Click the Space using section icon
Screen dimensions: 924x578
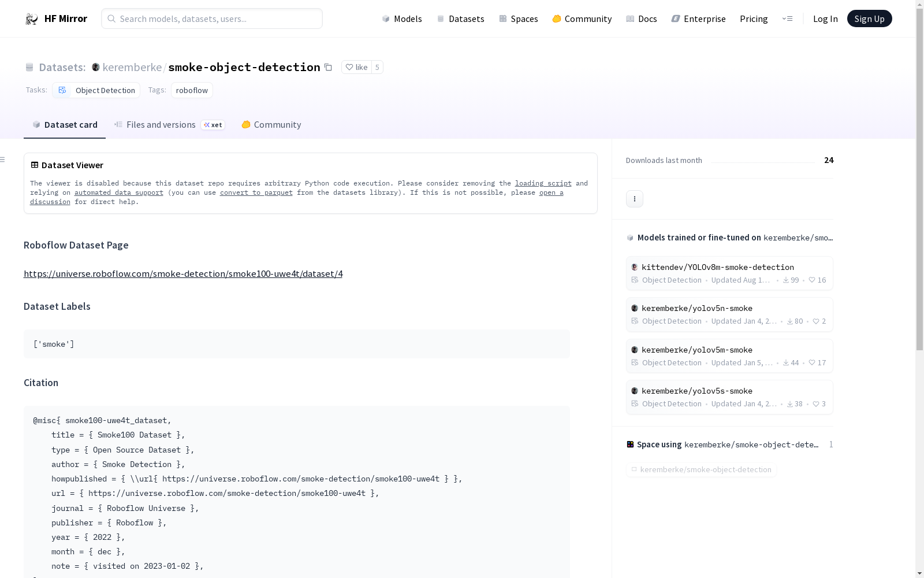pyautogui.click(x=630, y=444)
